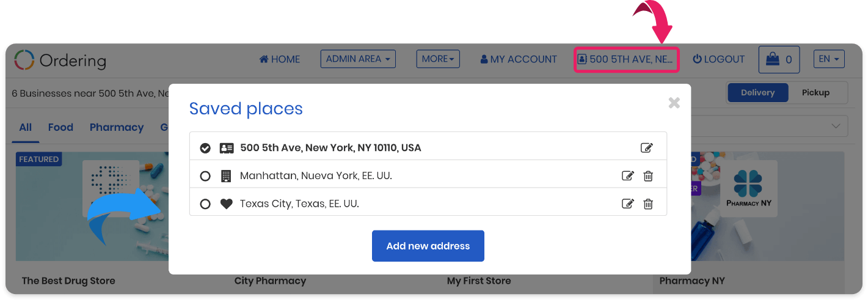The height and width of the screenshot is (302, 868).
Task: Edit the Texas City saved address
Action: point(627,204)
